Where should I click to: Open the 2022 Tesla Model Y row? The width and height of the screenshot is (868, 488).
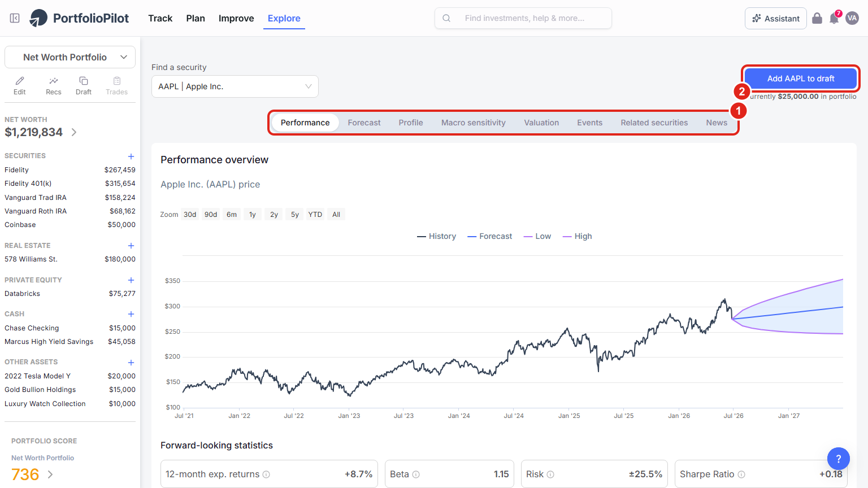click(x=70, y=376)
